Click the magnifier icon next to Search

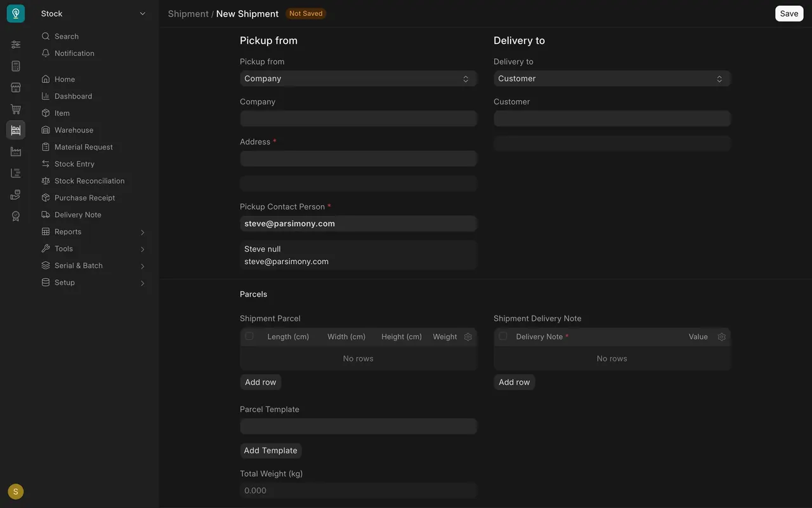point(46,36)
